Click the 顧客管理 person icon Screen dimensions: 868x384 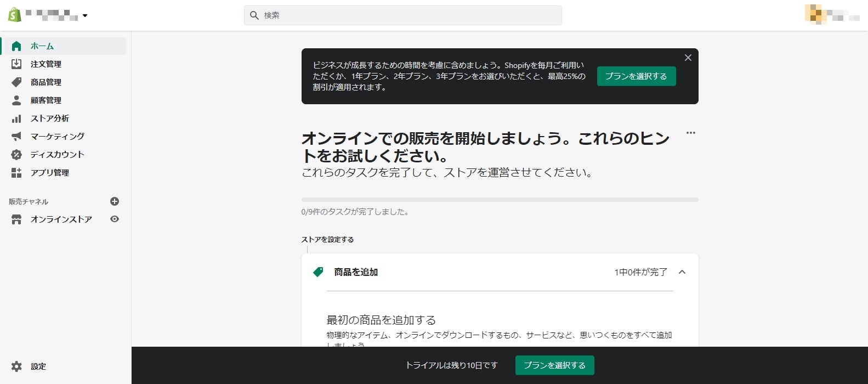point(16,100)
